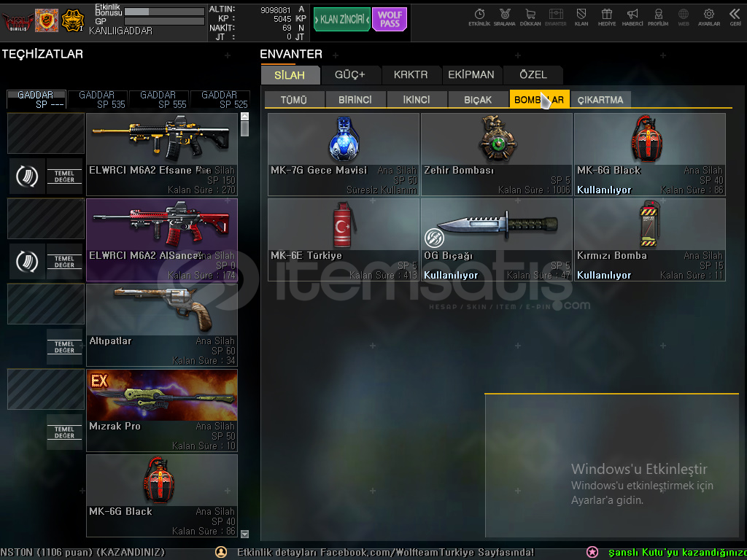Click the gold rank badge icon

(73, 20)
